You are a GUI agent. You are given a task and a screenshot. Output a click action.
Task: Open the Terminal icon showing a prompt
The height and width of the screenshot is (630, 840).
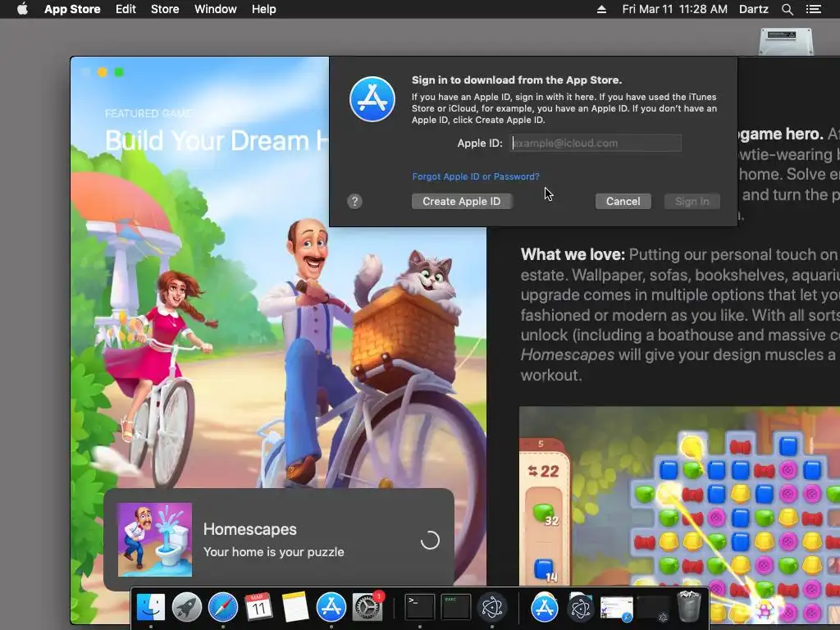coord(419,607)
